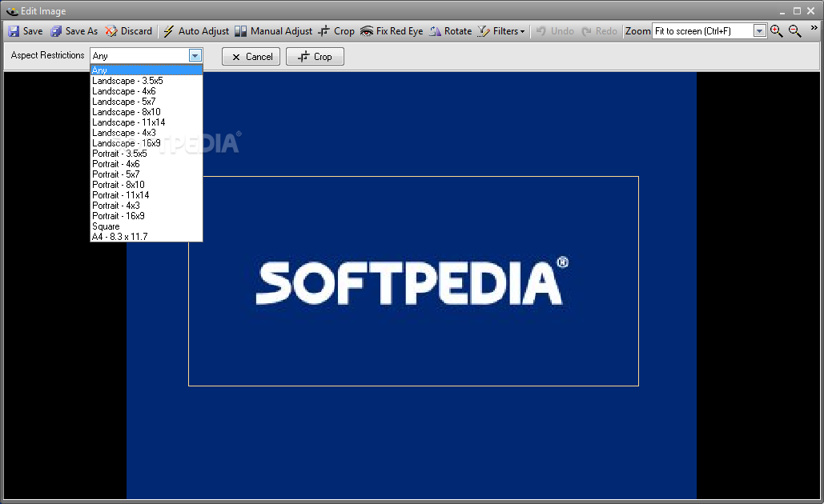Pick Portrait - 4x3 aspect ratio

[146, 206]
